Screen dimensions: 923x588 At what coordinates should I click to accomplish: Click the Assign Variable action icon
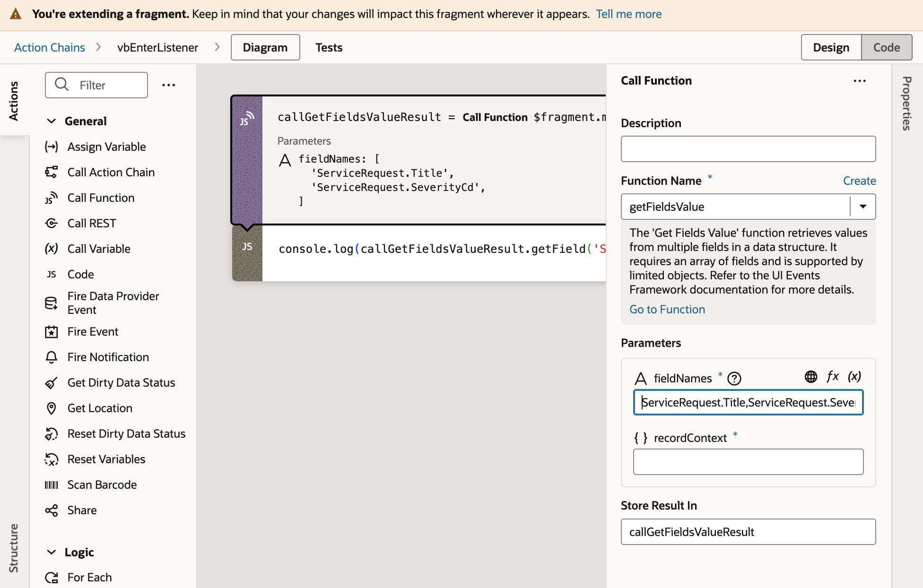(x=51, y=146)
